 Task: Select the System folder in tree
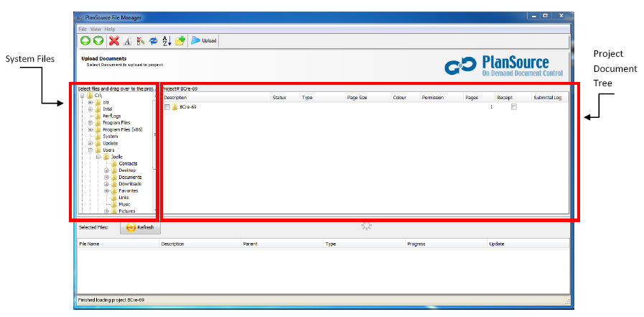(x=110, y=136)
